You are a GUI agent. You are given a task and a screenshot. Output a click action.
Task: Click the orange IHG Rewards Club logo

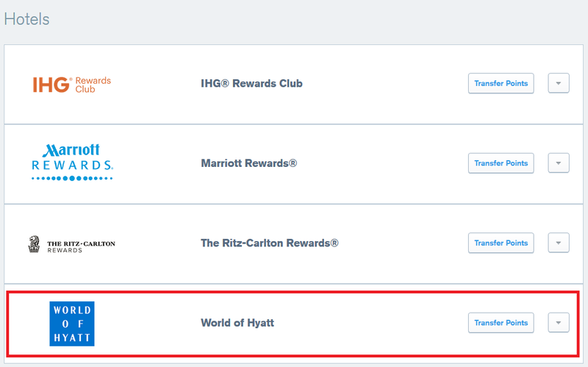(71, 85)
